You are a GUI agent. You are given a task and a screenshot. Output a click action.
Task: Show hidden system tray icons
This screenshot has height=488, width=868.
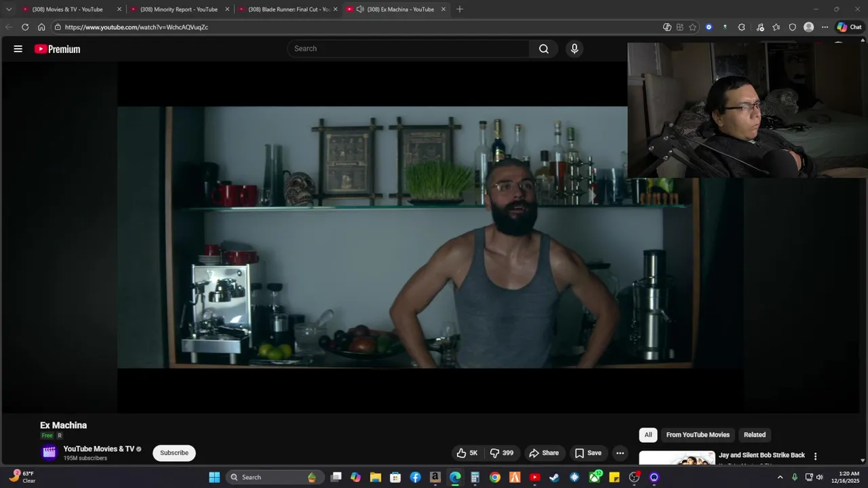[x=780, y=477]
